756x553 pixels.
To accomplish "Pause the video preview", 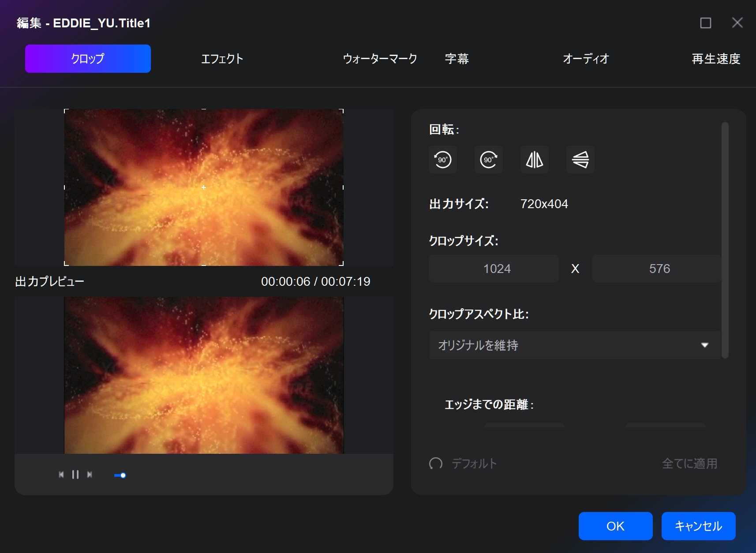I will 75,475.
